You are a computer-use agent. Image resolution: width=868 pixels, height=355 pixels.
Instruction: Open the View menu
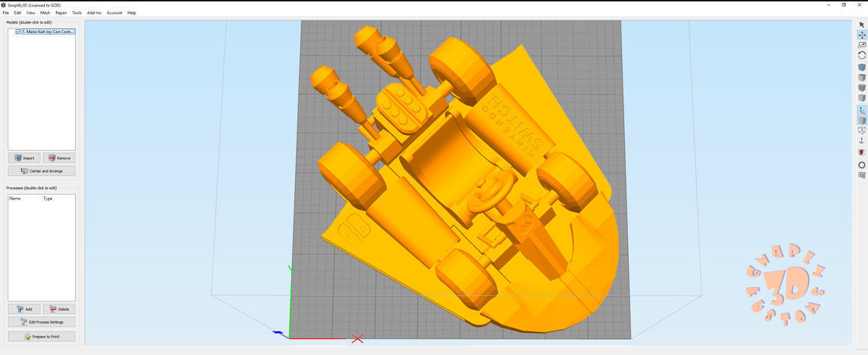point(31,13)
